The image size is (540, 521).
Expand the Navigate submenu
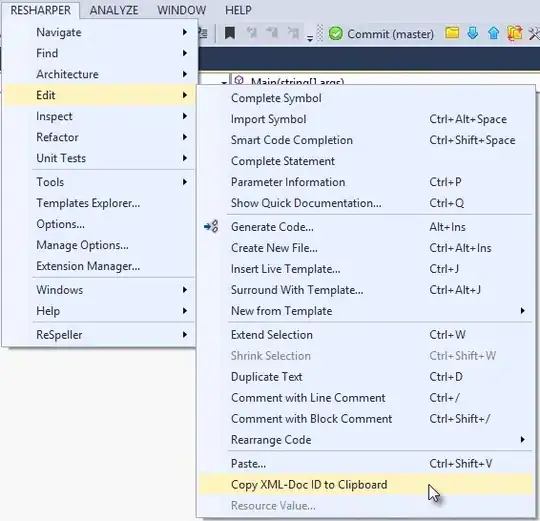pyautogui.click(x=100, y=32)
